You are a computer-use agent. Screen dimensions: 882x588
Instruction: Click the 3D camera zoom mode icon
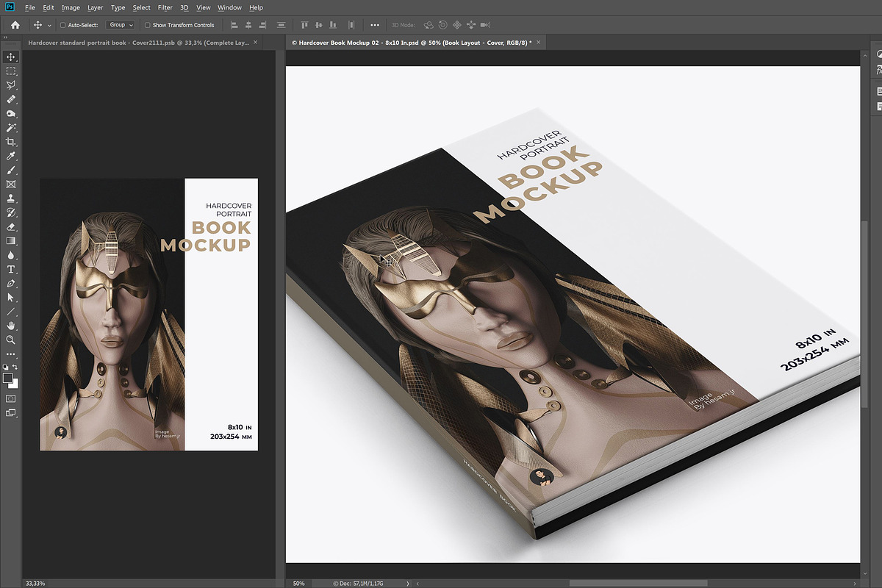(x=485, y=25)
